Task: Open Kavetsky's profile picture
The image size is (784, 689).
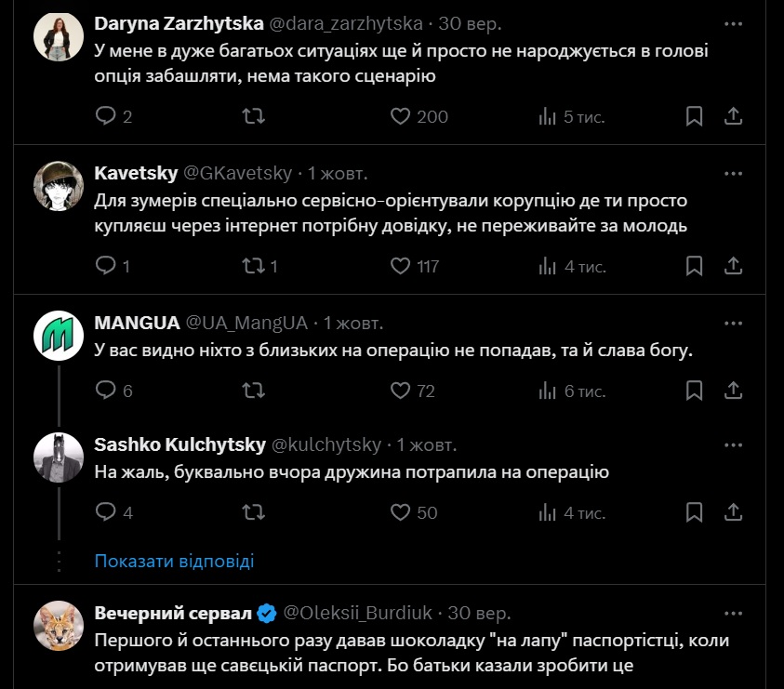Action: point(60,185)
